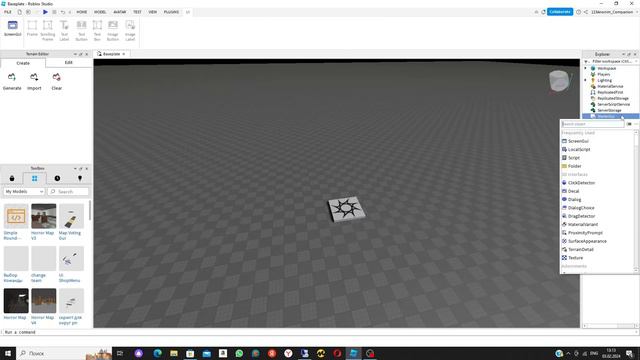
Task: Click the Generate terrain tool
Action: 12,82
